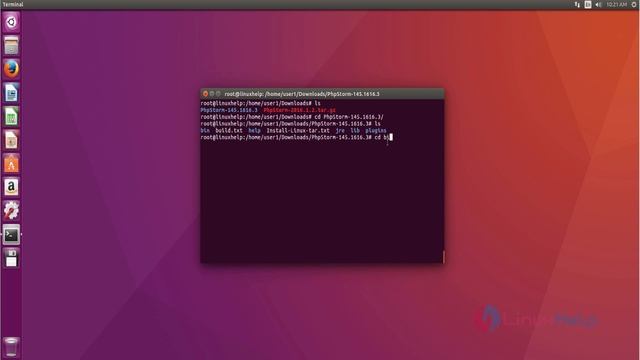The height and width of the screenshot is (360, 640).
Task: Open Ubuntu Software center
Action: [11, 164]
